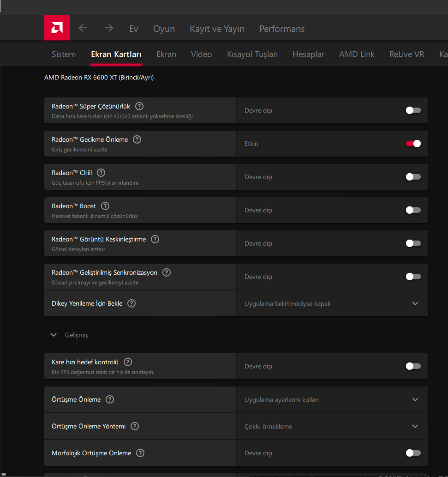448x477 pixels.
Task: Open Örtüşme Önleme dropdown 'Uygulama ayarlarını kullan'
Action: click(x=332, y=399)
